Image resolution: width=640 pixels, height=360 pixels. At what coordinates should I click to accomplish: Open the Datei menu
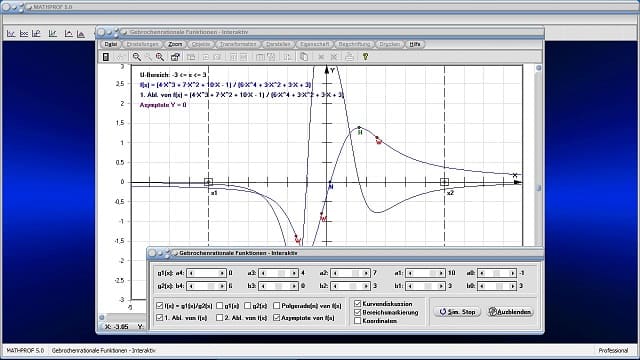point(111,44)
